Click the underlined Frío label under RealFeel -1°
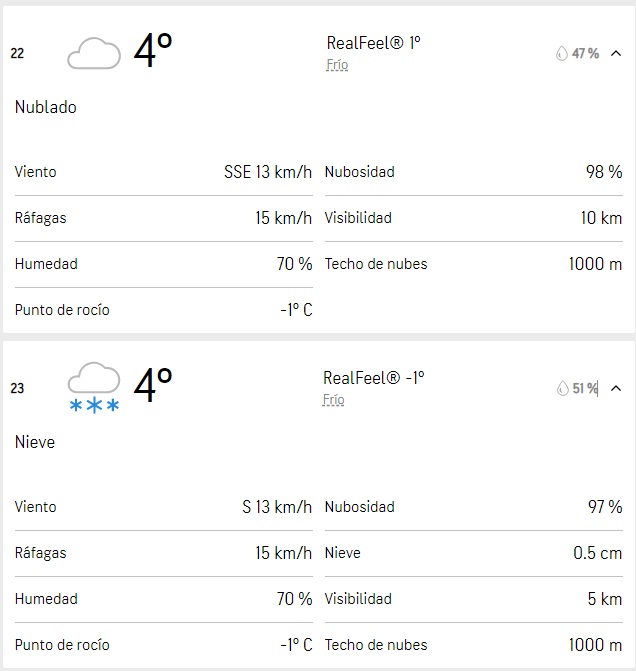This screenshot has width=636, height=671. (334, 400)
